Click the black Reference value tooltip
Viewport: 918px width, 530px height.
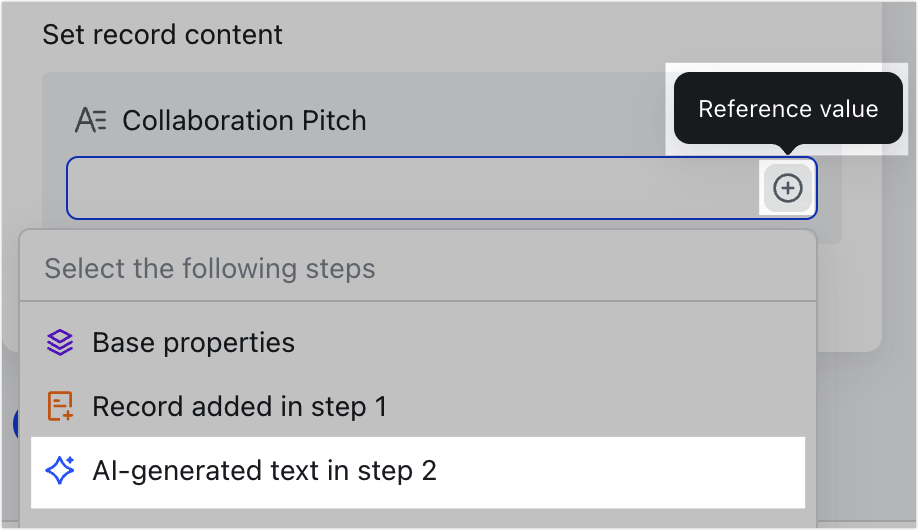(788, 108)
